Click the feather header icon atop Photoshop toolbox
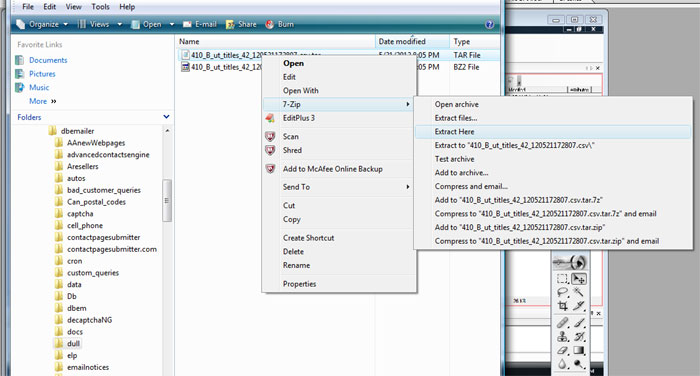 pyautogui.click(x=570, y=262)
